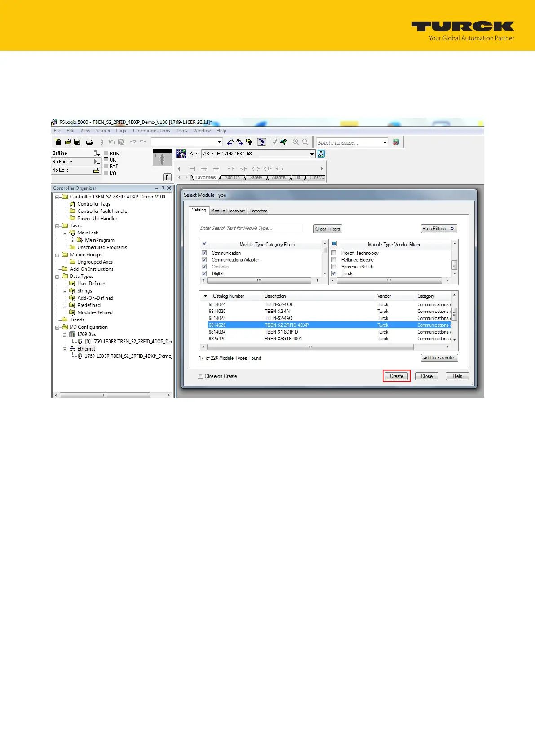535x756 pixels.
Task: Collapse the Tasks tree node
Action: 57,226
